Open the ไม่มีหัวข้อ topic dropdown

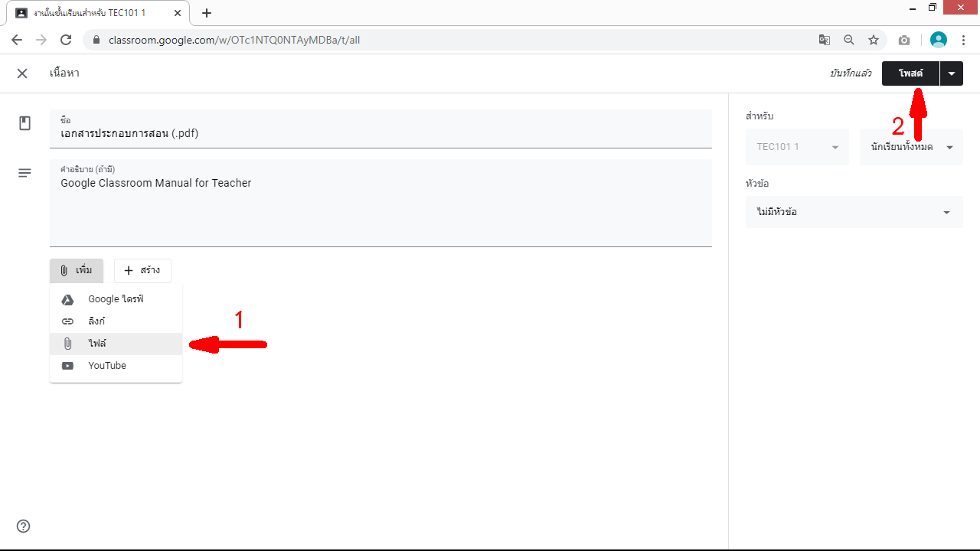854,212
